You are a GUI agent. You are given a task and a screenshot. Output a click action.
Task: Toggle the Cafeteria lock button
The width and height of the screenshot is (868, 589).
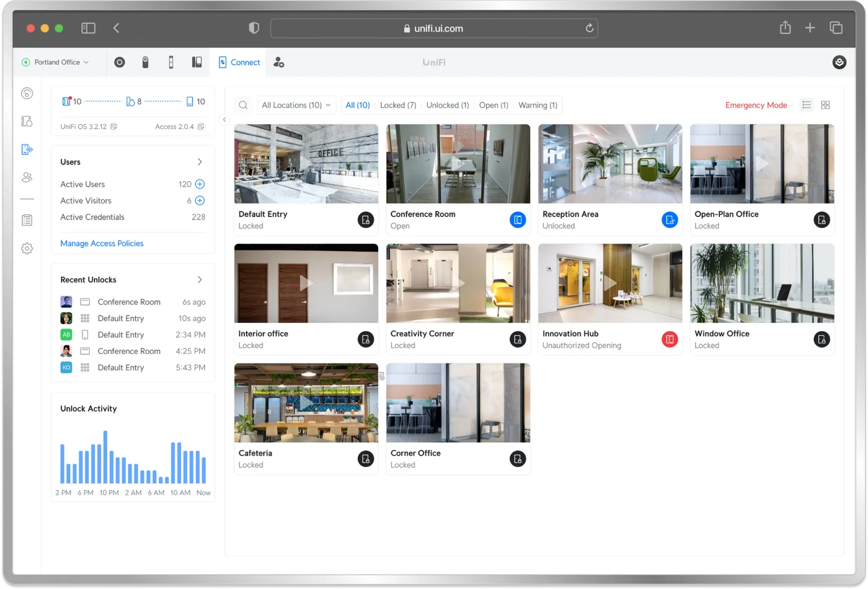click(x=366, y=459)
